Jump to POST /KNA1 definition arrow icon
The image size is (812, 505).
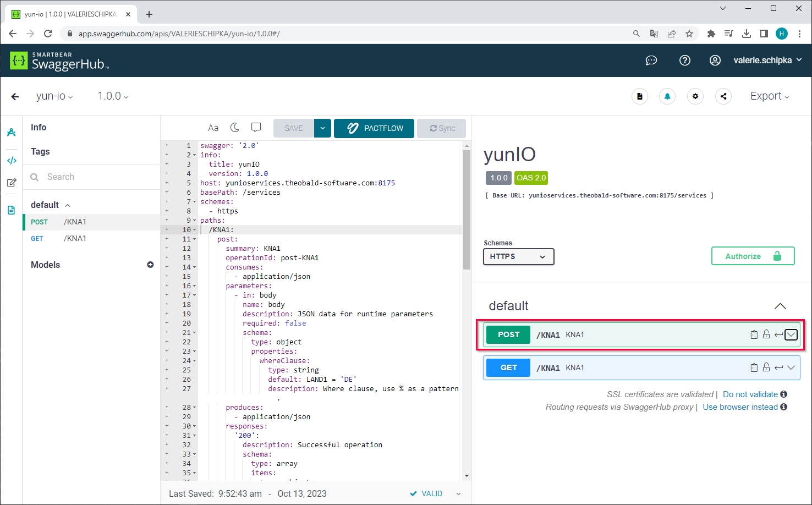778,334
